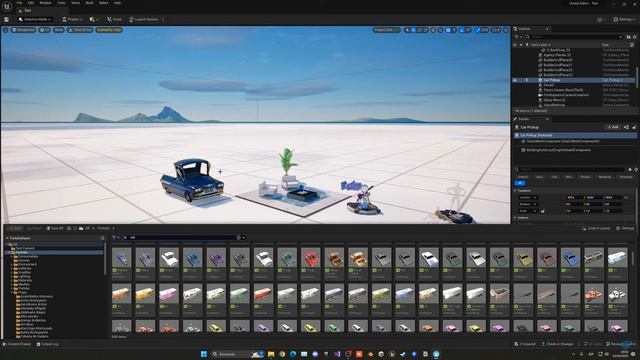Select BuildingAutoLootDropOnDeathComponent in the Details panel
The image size is (640, 360).
point(558,150)
